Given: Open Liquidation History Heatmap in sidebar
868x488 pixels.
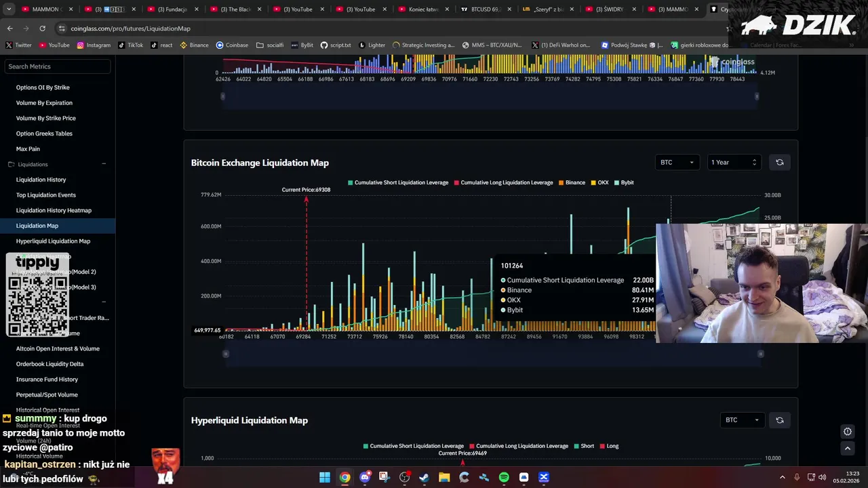Looking at the screenshot, I should pyautogui.click(x=54, y=210).
